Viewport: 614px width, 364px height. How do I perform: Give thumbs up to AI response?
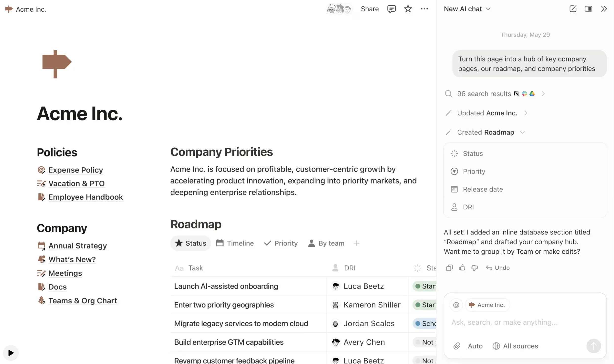pos(462,268)
